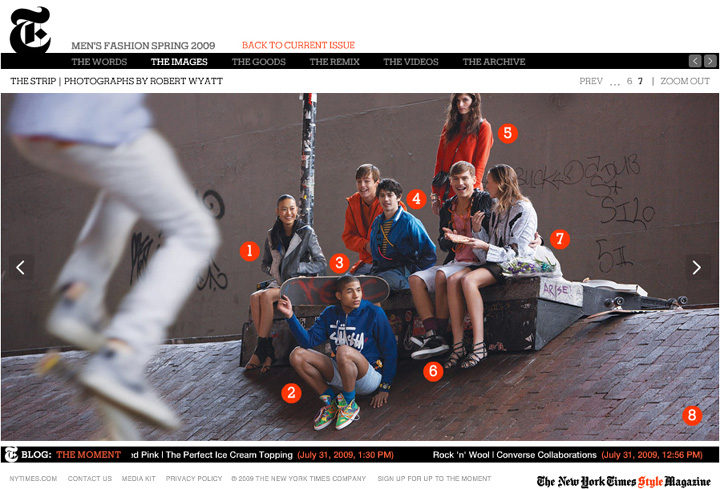The image size is (720, 489).
Task: Open The Archive section
Action: 494,62
